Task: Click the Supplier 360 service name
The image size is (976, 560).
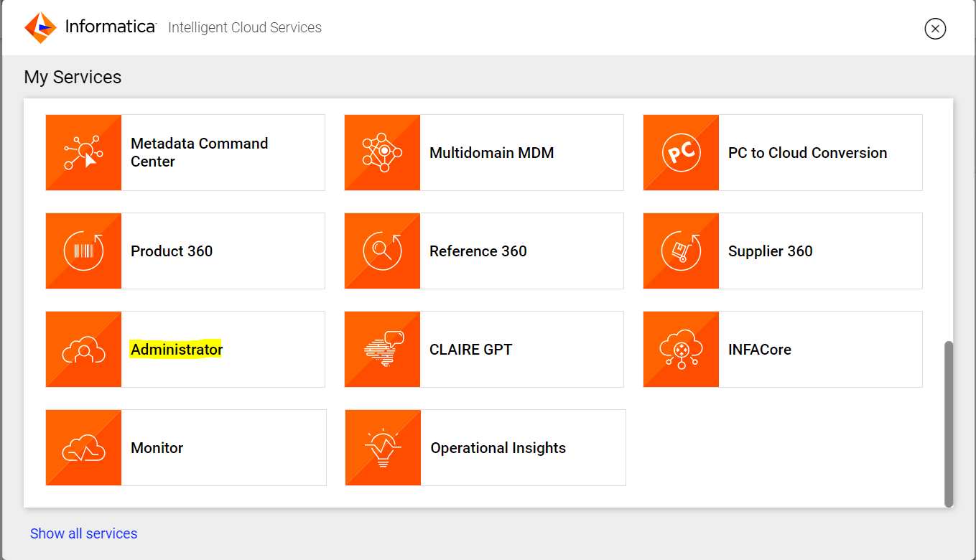Action: coord(770,251)
